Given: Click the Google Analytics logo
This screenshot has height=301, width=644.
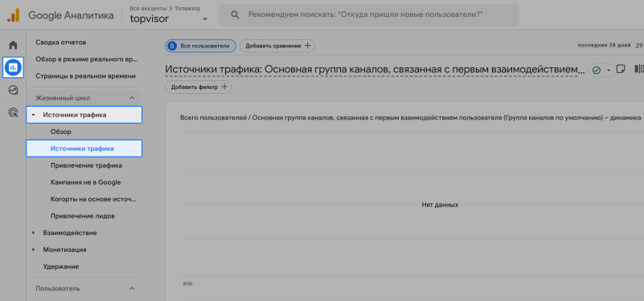Looking at the screenshot, I should 13,15.
